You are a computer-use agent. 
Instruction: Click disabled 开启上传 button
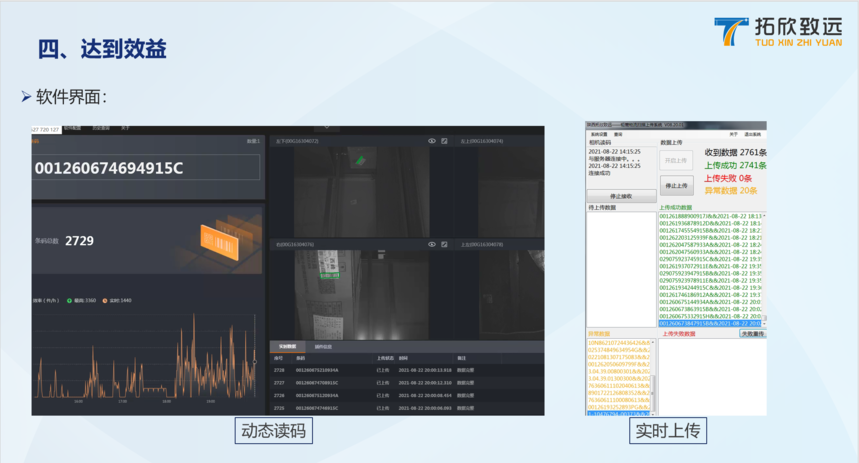pos(676,161)
